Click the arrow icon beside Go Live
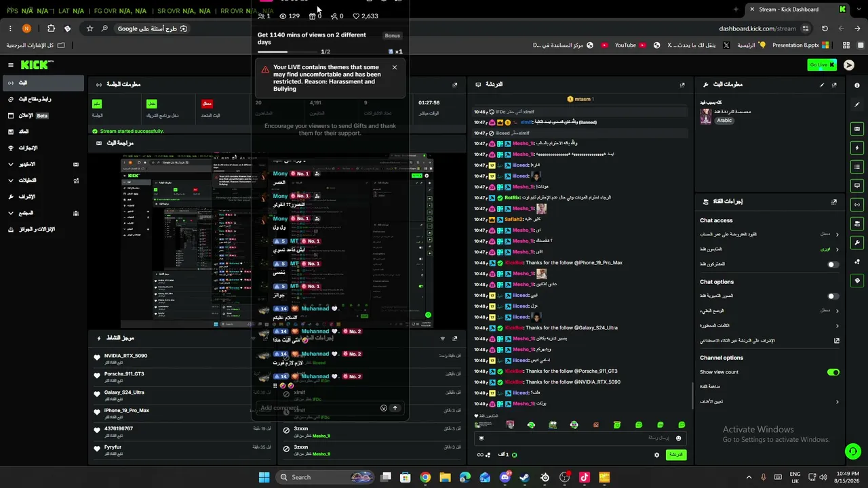 pos(849,65)
